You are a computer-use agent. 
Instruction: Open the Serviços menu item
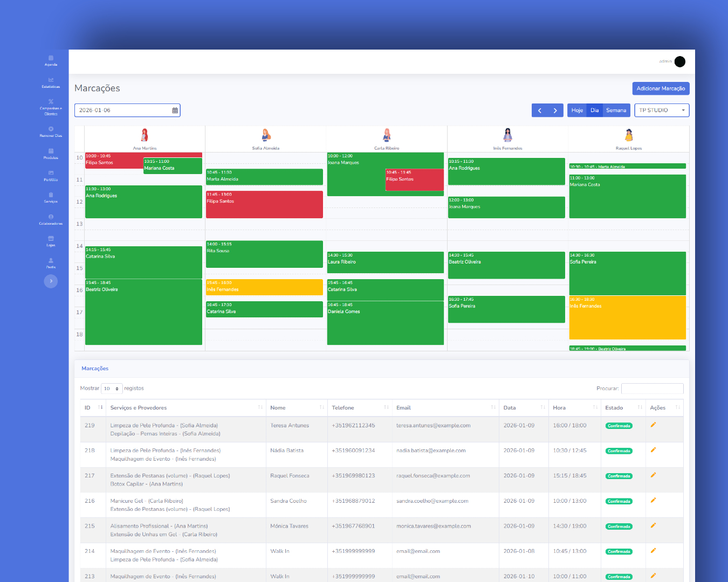(51, 197)
